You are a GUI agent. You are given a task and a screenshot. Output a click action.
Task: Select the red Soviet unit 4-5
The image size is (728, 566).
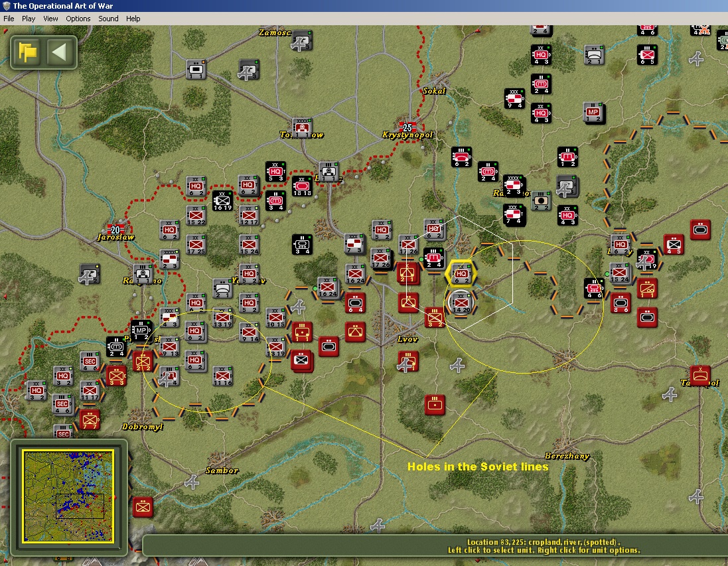[674, 245]
